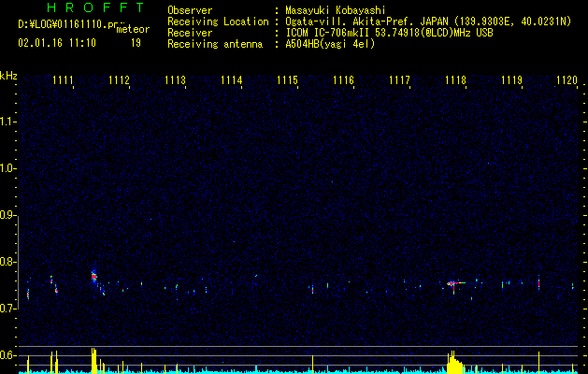Image resolution: width=588 pixels, height=374 pixels.
Task: Click the yellow power spike near 1119
Action: pos(538,363)
